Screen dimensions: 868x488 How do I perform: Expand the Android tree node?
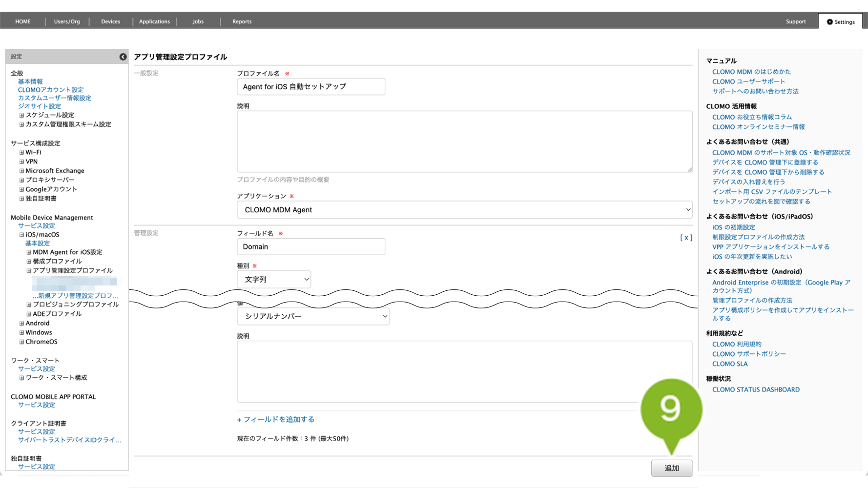coord(21,323)
